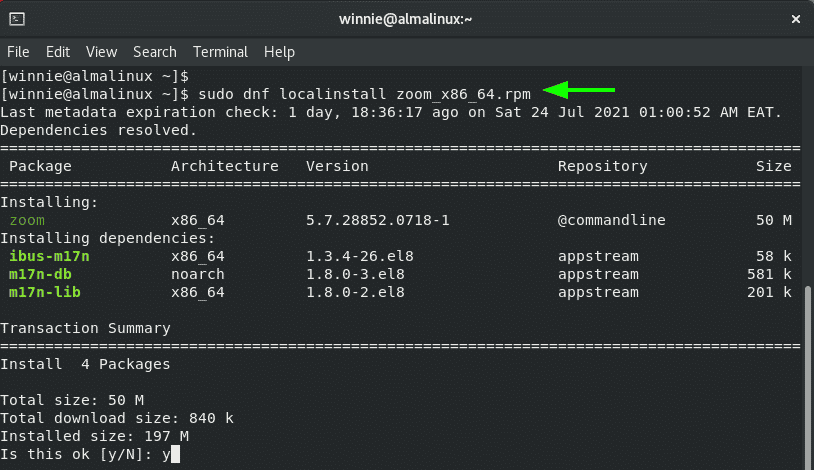Open the Edit menu
The height and width of the screenshot is (470, 814).
[x=58, y=52]
